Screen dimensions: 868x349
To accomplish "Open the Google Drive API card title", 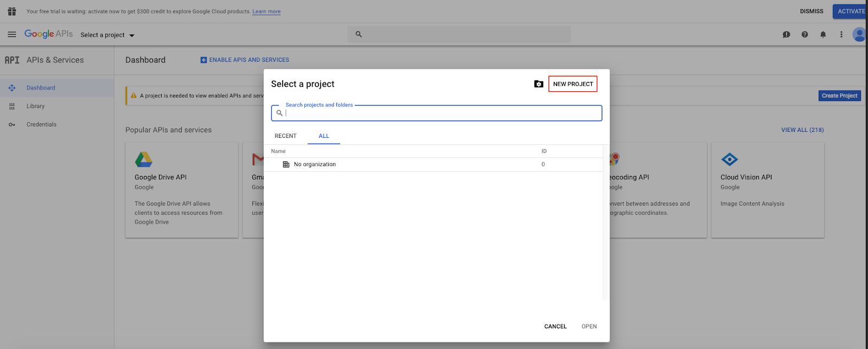I will [x=161, y=177].
